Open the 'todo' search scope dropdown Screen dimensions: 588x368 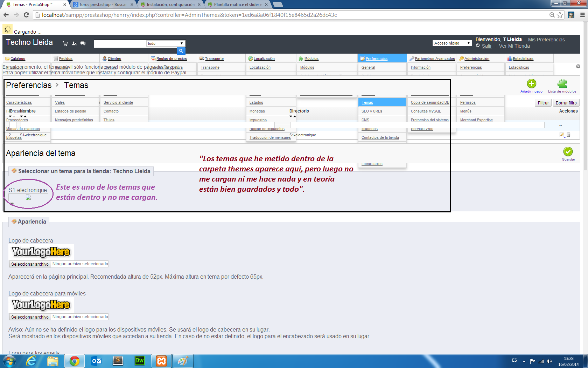pyautogui.click(x=166, y=43)
